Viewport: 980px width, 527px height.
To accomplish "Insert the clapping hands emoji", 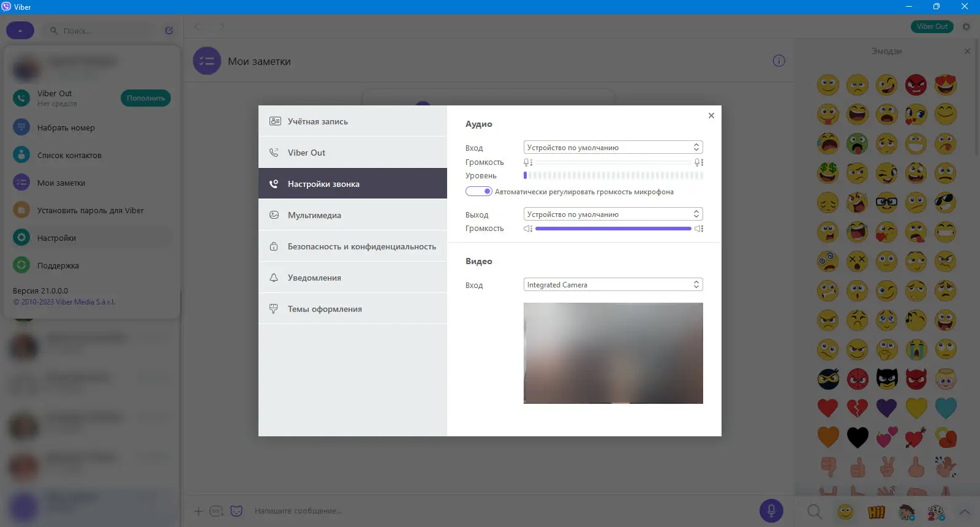I will click(946, 467).
